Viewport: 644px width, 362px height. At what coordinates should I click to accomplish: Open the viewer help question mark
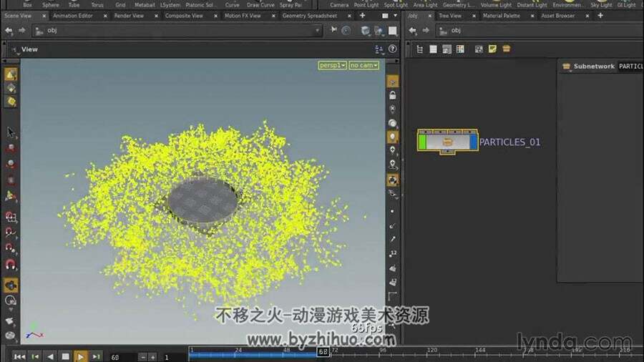(x=393, y=49)
